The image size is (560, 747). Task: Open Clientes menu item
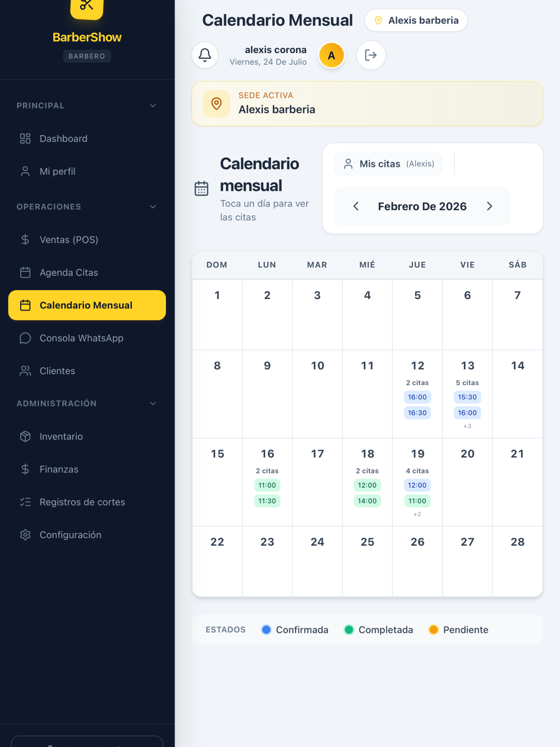(87, 371)
